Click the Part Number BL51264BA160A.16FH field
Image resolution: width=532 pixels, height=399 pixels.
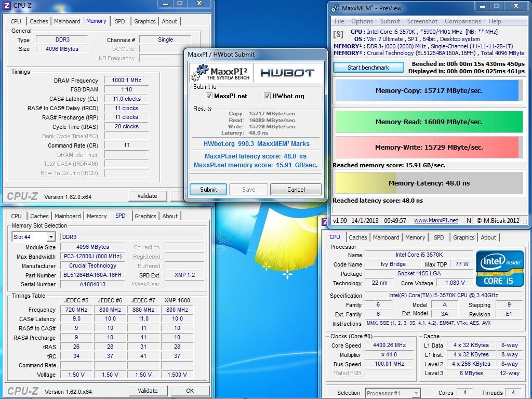pos(92,275)
